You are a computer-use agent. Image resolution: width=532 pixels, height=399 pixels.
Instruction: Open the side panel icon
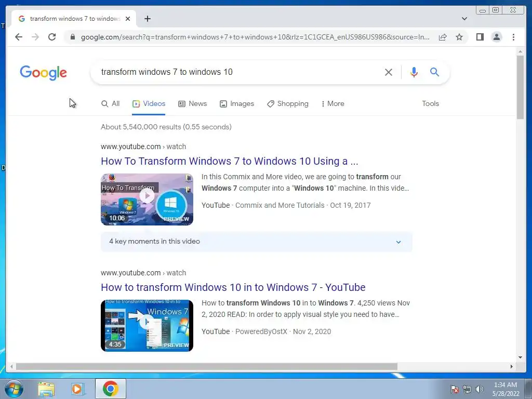480,37
